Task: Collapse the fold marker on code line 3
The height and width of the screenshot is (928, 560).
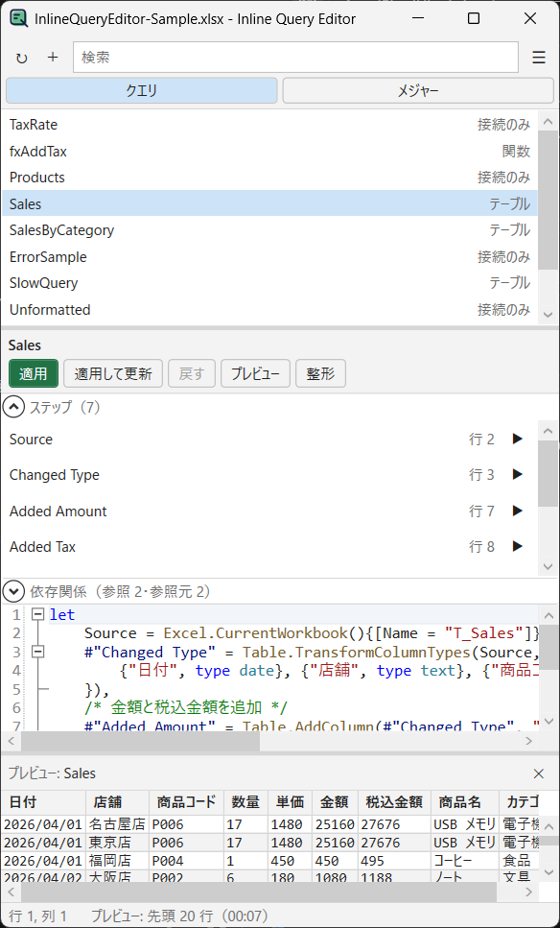Action: (37, 652)
